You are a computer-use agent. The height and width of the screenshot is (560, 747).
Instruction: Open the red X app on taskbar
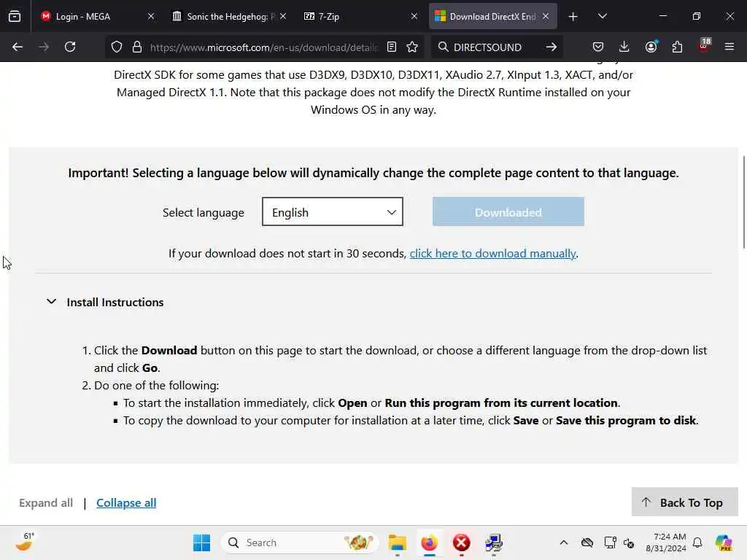click(461, 542)
